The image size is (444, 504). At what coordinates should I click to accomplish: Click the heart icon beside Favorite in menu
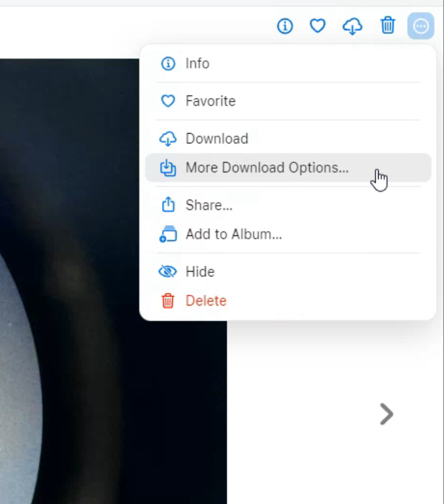168,101
